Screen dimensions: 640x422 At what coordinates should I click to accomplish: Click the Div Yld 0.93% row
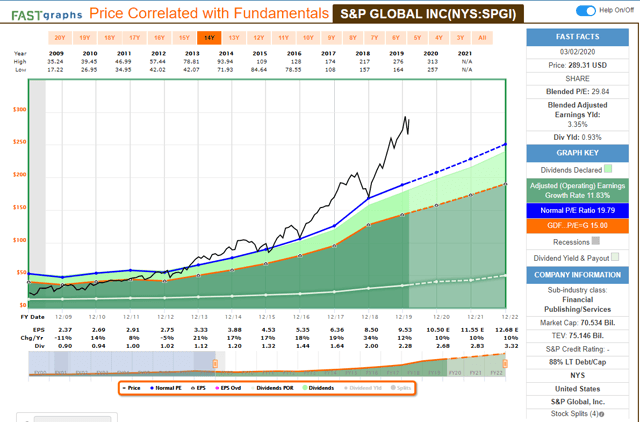coord(577,138)
